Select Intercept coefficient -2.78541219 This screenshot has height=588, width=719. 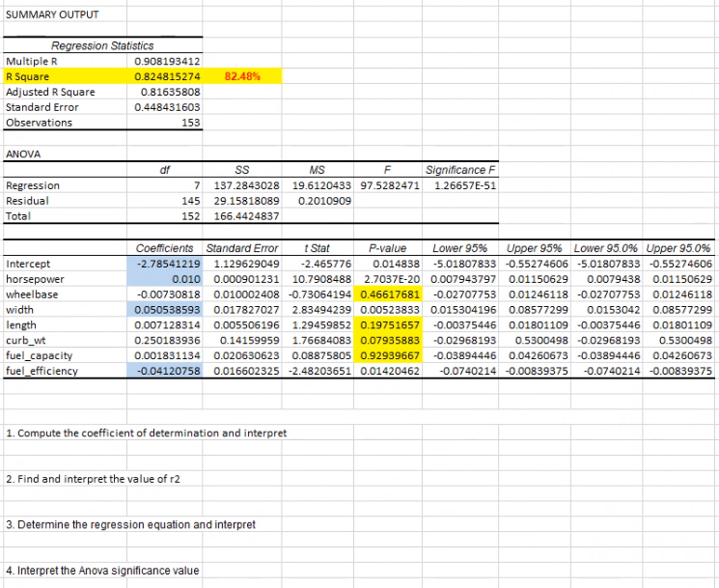168,264
